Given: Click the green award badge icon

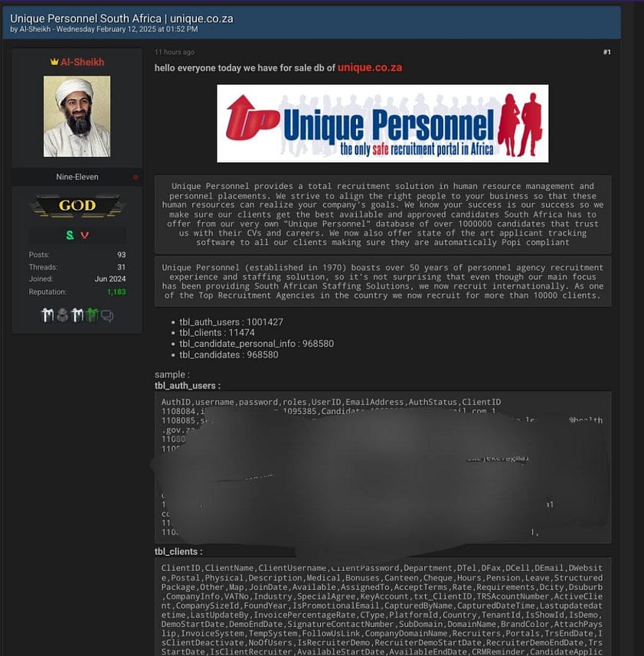Looking at the screenshot, I should coord(93,315).
